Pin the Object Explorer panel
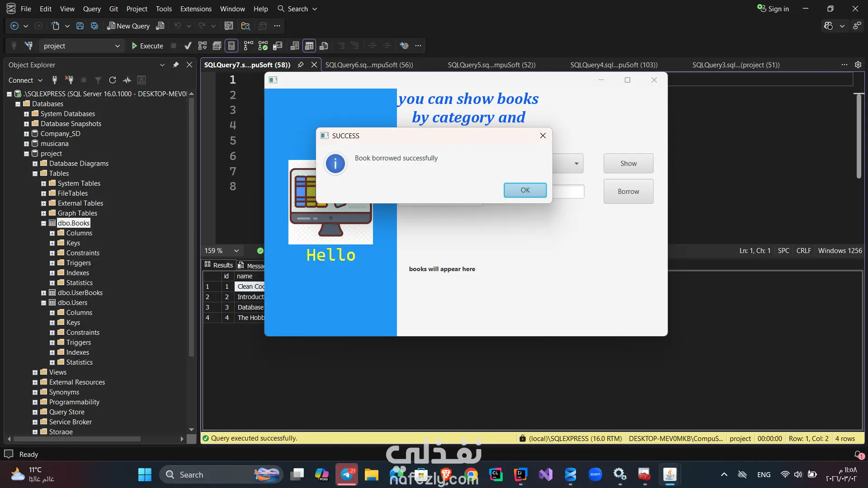The image size is (868, 488). [176, 65]
